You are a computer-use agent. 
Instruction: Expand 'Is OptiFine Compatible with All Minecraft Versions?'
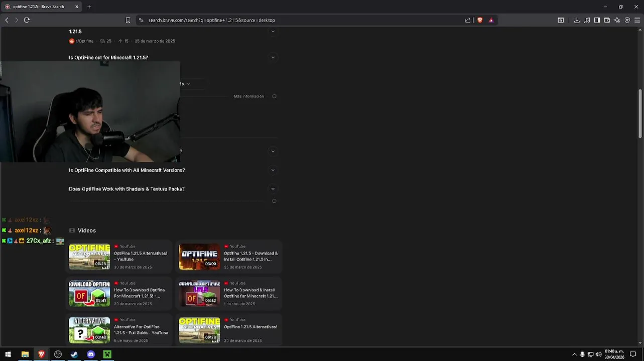[x=273, y=170]
